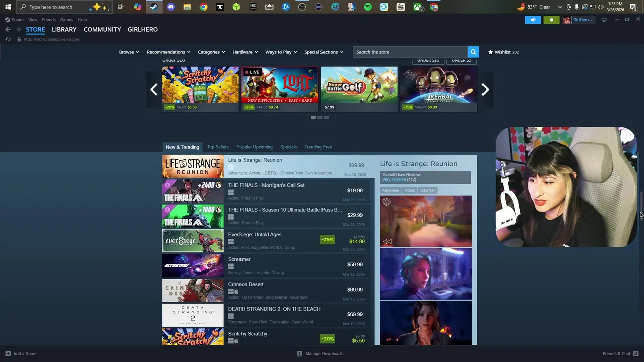Open the Windows notification center icon

pyautogui.click(x=633, y=7)
